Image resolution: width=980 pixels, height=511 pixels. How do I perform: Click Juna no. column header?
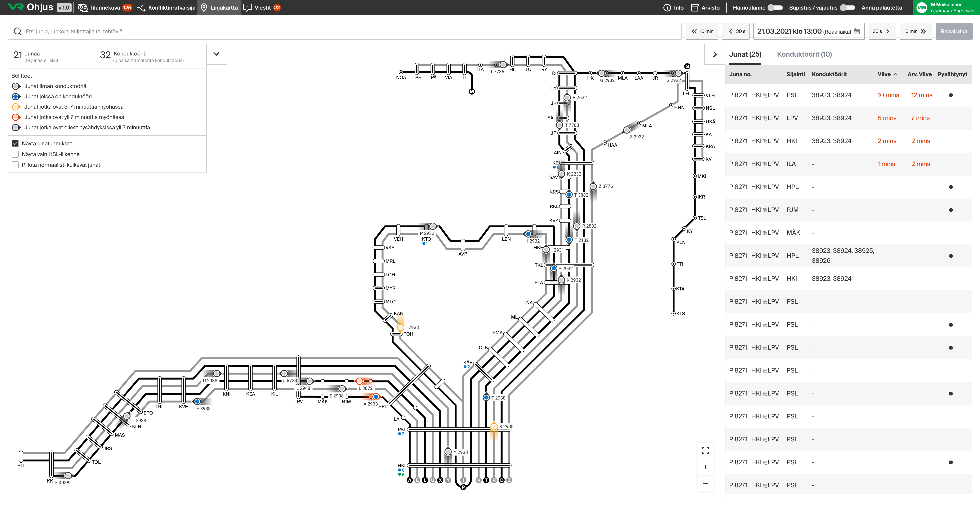(740, 74)
